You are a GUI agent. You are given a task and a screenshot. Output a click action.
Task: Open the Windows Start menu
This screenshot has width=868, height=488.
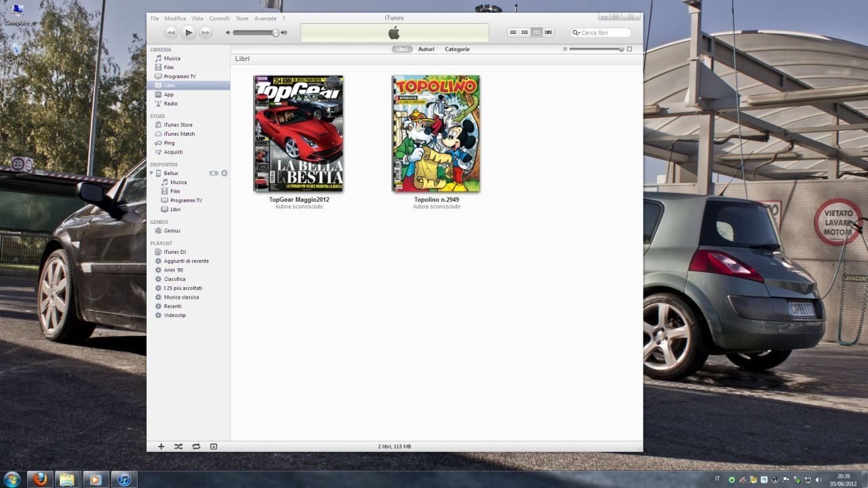coord(12,479)
